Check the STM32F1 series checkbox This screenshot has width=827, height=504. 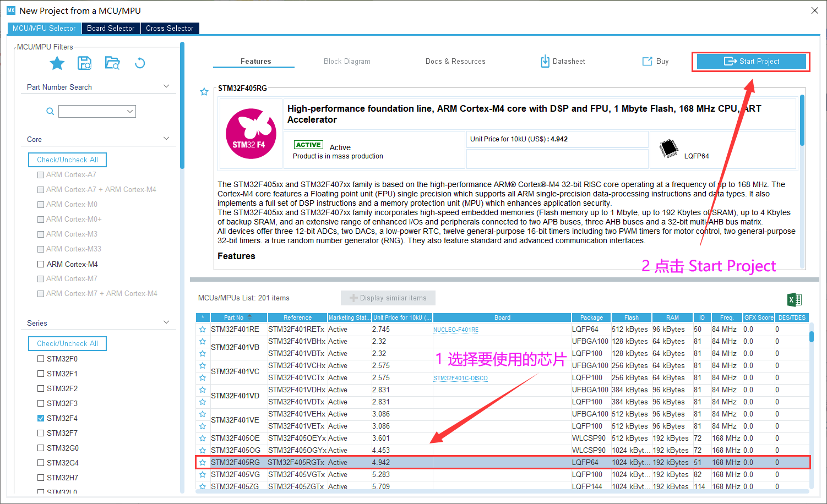pos(41,374)
